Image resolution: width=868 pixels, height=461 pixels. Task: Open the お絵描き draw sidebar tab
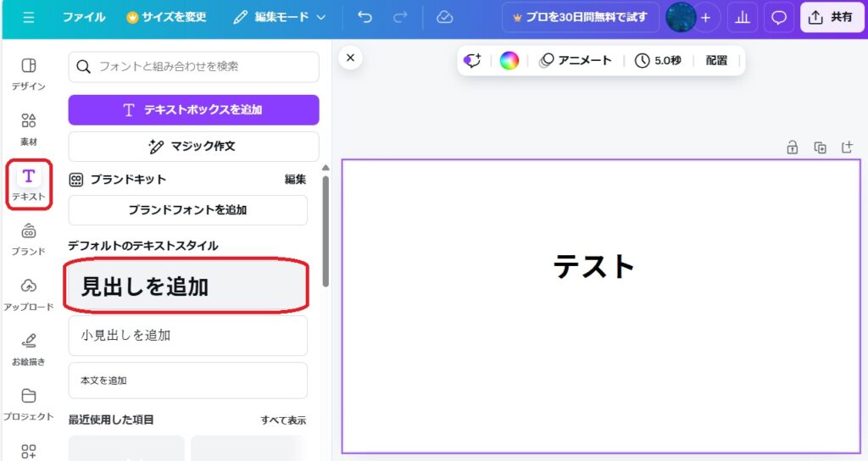coord(28,349)
